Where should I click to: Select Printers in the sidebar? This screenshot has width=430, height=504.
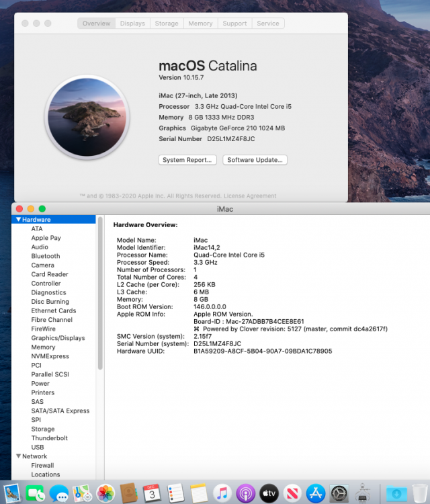tap(43, 393)
